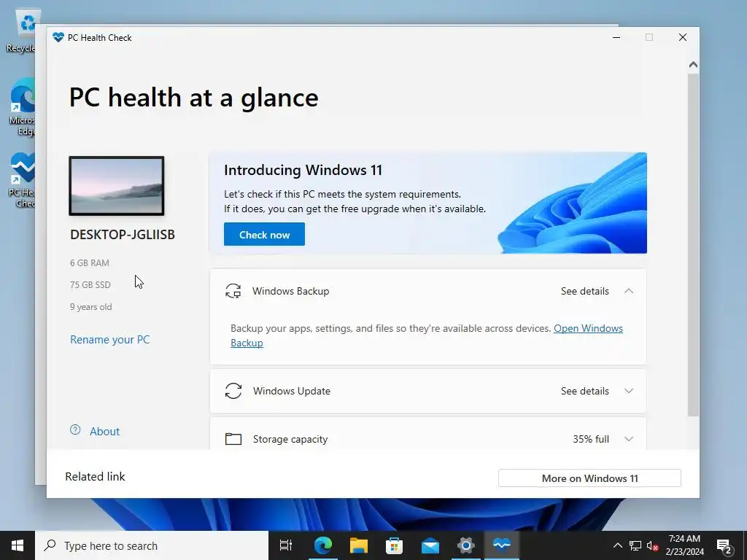Collapse the Windows Backup section chevron
Image resolution: width=747 pixels, height=560 pixels.
629,291
